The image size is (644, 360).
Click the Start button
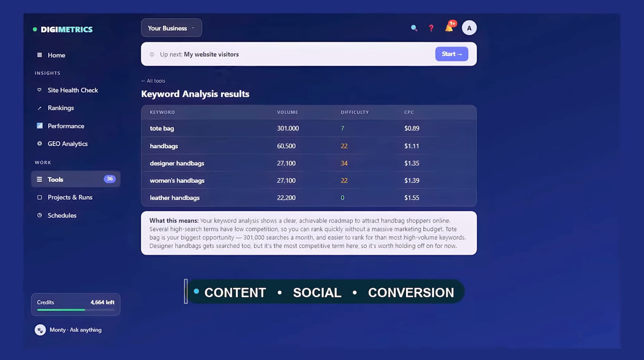452,54
